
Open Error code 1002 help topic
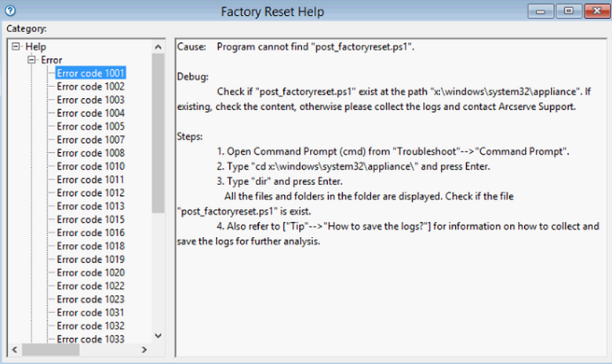tap(90, 86)
